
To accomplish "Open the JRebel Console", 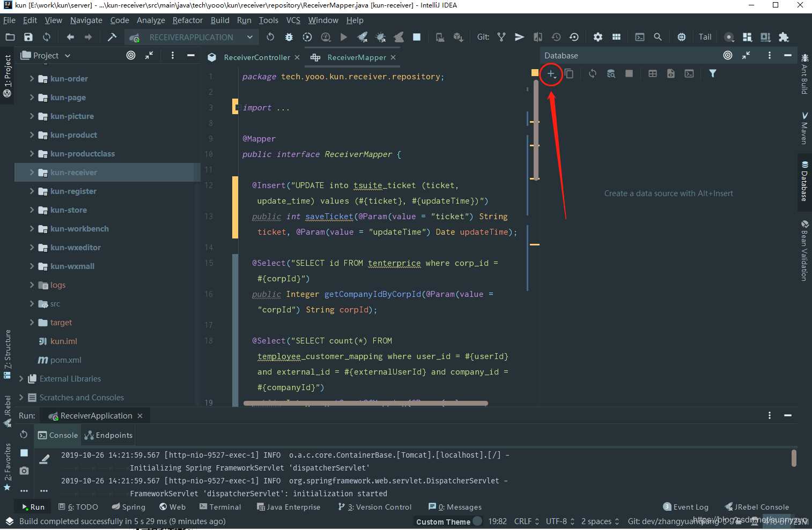I will (757, 507).
